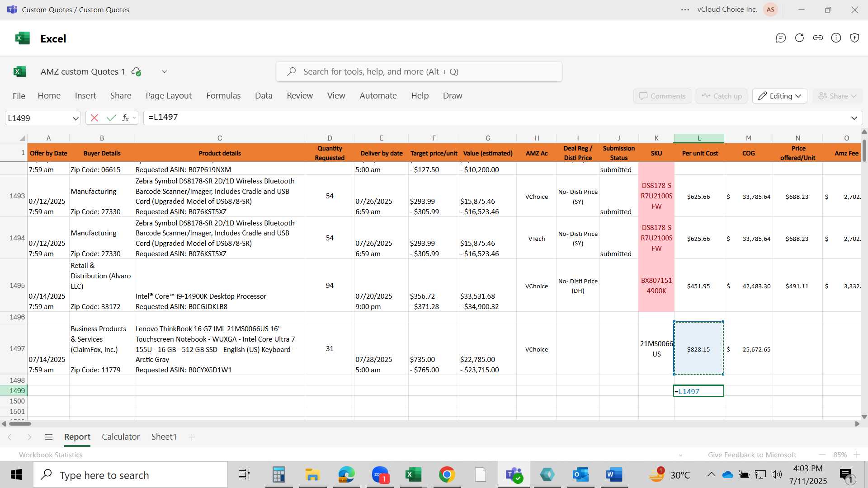Switch to the Calculator sheet tab
868x488 pixels.
[x=121, y=437]
